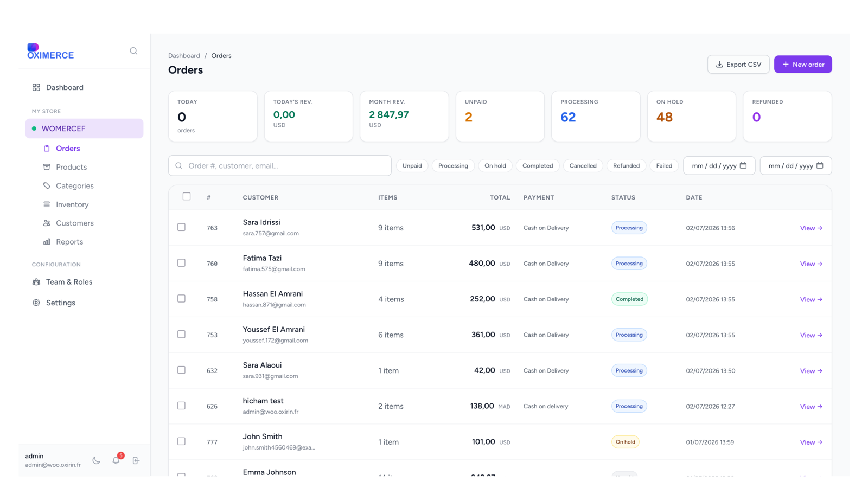Expand the WOMERCEF store selector

point(84,129)
